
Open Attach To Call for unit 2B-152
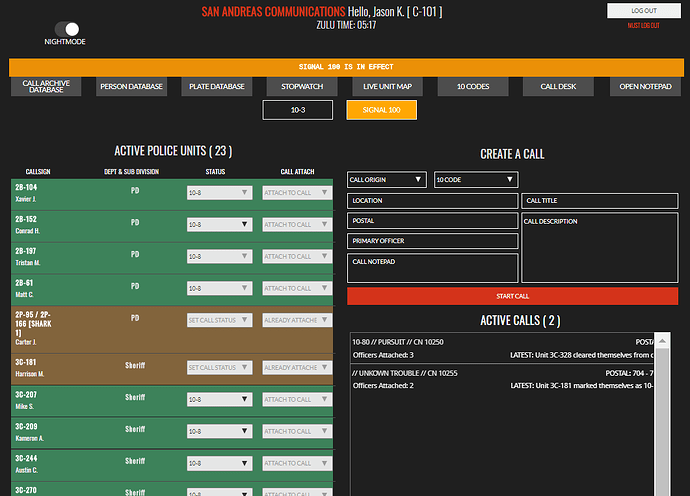(297, 224)
